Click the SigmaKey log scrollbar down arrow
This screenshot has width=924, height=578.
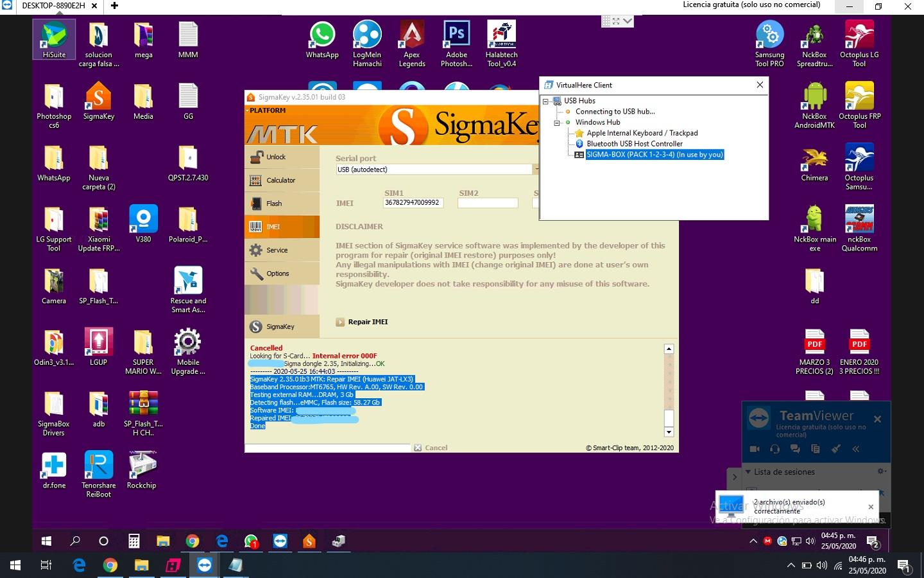tap(669, 432)
